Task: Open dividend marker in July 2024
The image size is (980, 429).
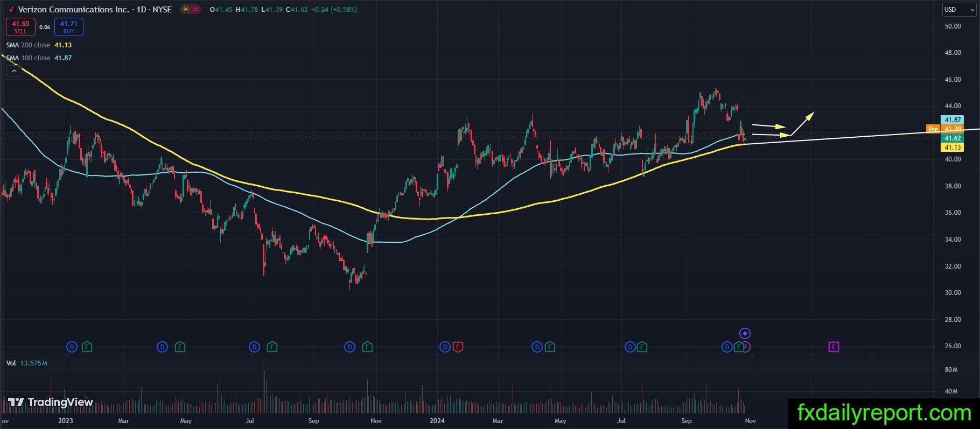Action: (630, 347)
